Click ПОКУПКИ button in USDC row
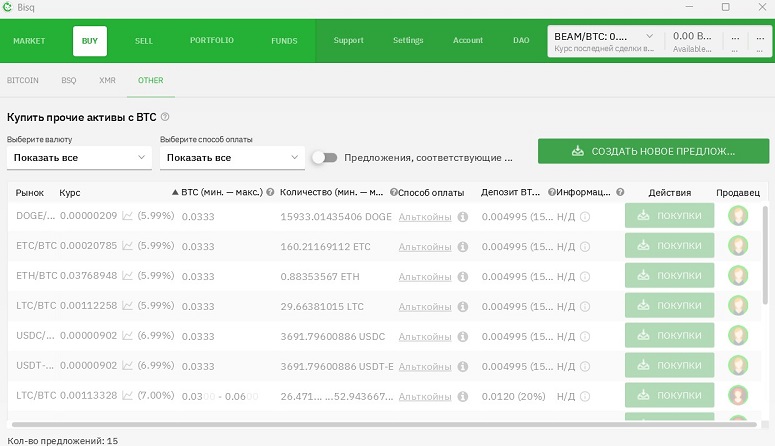The image size is (775, 446). click(x=669, y=335)
